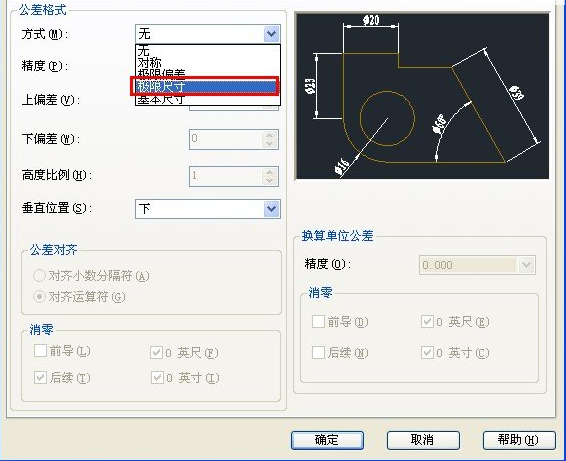Select 无 in the dropdown list
This screenshot has height=461, width=566.
[208, 51]
